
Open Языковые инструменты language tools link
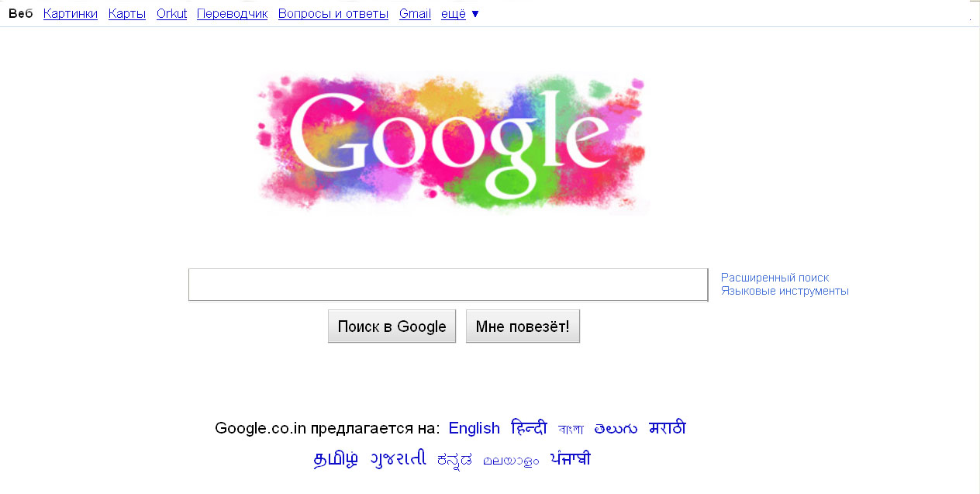pos(785,292)
